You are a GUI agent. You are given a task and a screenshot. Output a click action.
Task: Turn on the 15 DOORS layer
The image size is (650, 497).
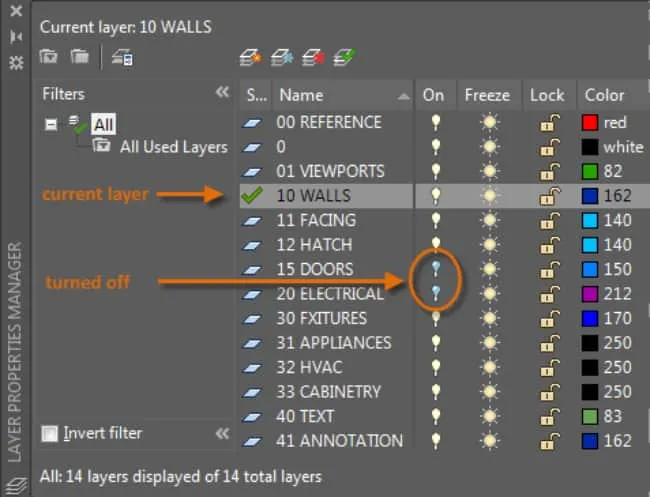[x=435, y=269]
